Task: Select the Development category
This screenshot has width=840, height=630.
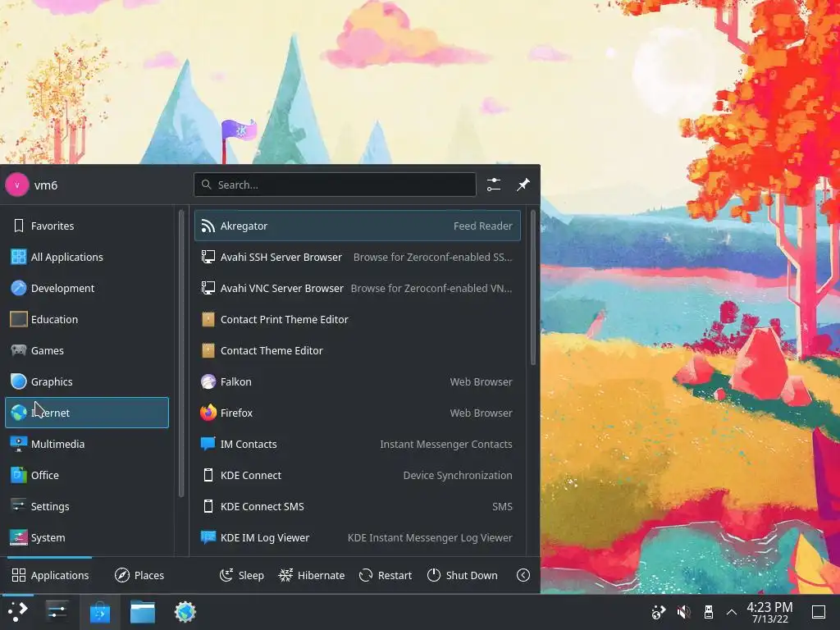Action: pyautogui.click(x=87, y=288)
